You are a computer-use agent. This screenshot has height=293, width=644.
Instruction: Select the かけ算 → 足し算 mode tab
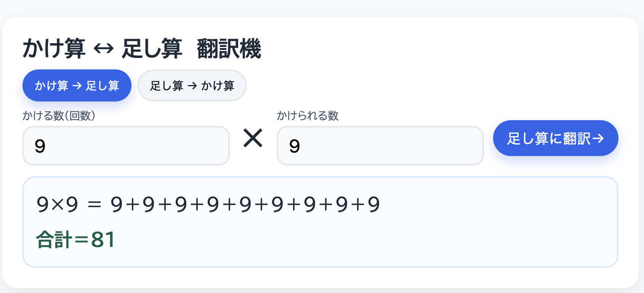point(77,85)
